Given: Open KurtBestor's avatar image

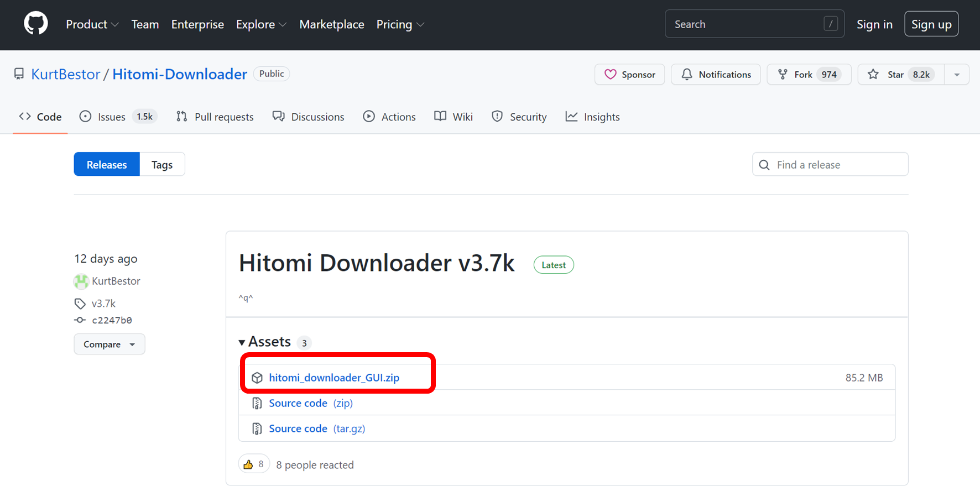Looking at the screenshot, I should (81, 281).
